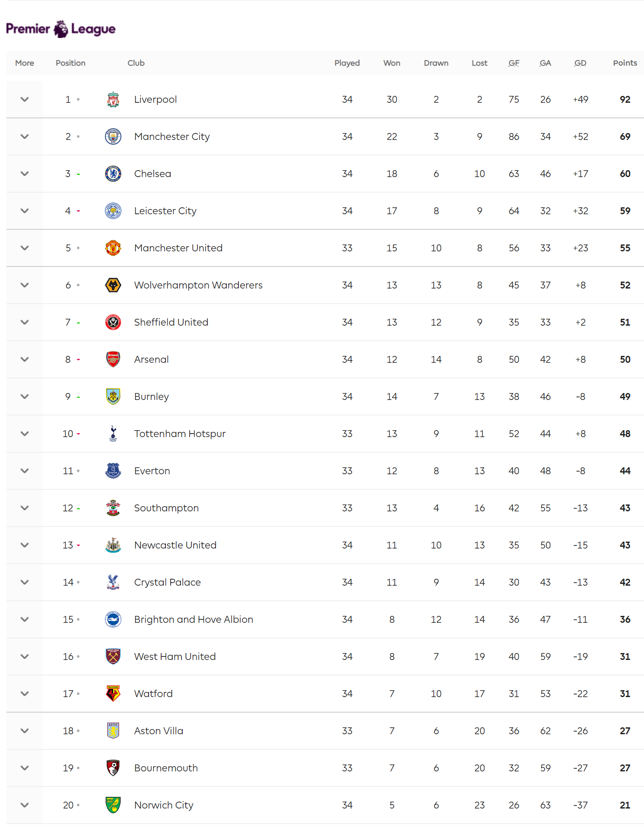
Task: Click the Manchester City club crest
Action: [113, 136]
